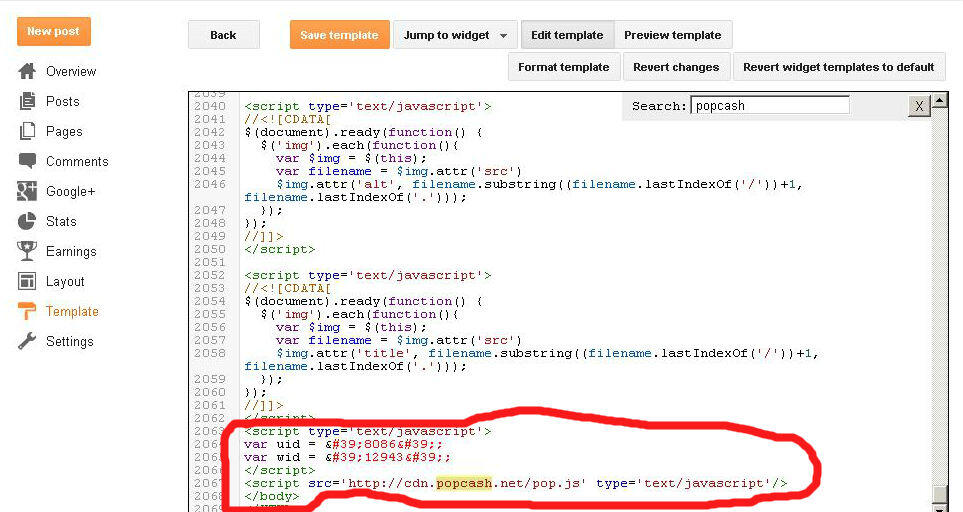Switch to Preview template tab
Screen dimensions: 963x512
pos(673,35)
